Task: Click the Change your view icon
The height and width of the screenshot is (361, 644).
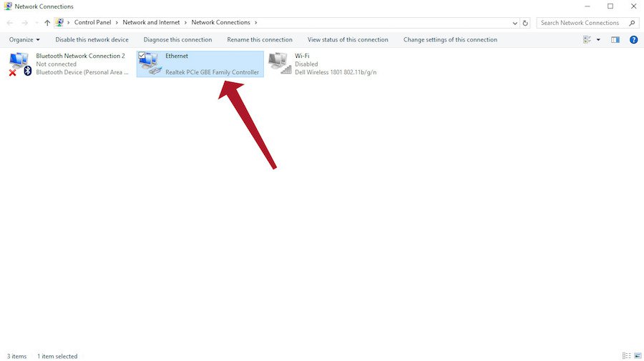Action: 587,40
